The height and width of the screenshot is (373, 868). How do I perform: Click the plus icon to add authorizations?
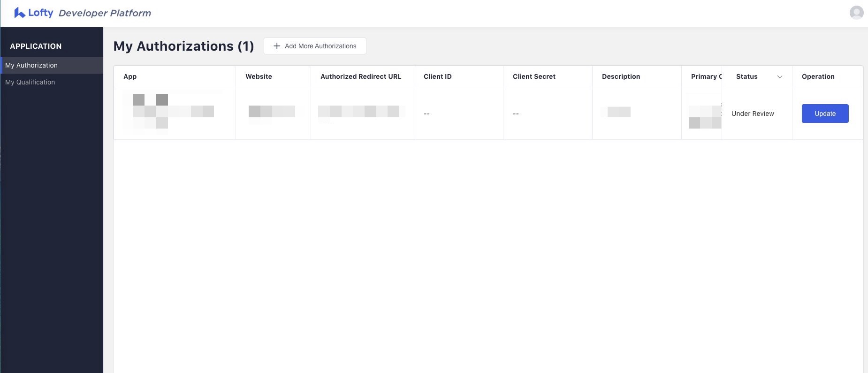[x=277, y=46]
